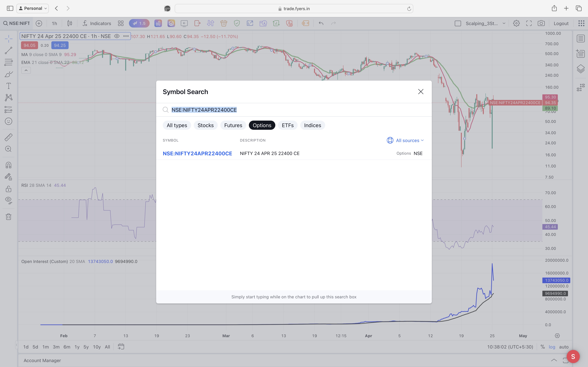Open chart settings gear icon
This screenshot has width=588, height=367.
pyautogui.click(x=516, y=23)
